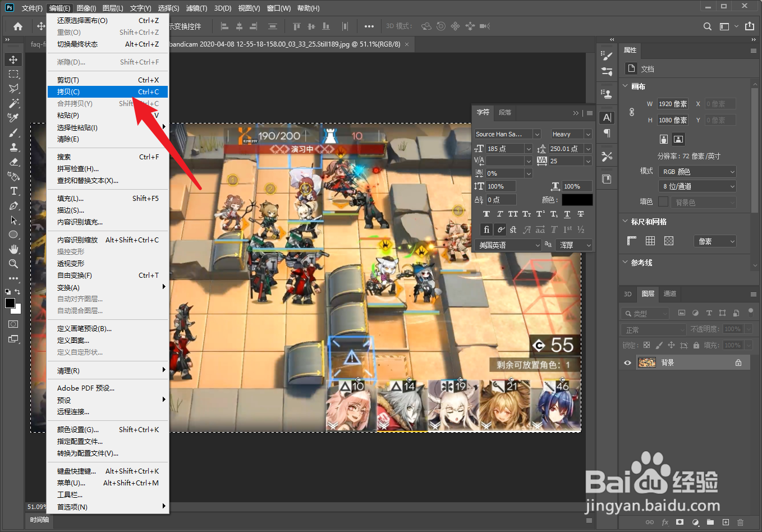Click the Add layer mask icon
Viewport: 762px width, 532px height.
(680, 522)
